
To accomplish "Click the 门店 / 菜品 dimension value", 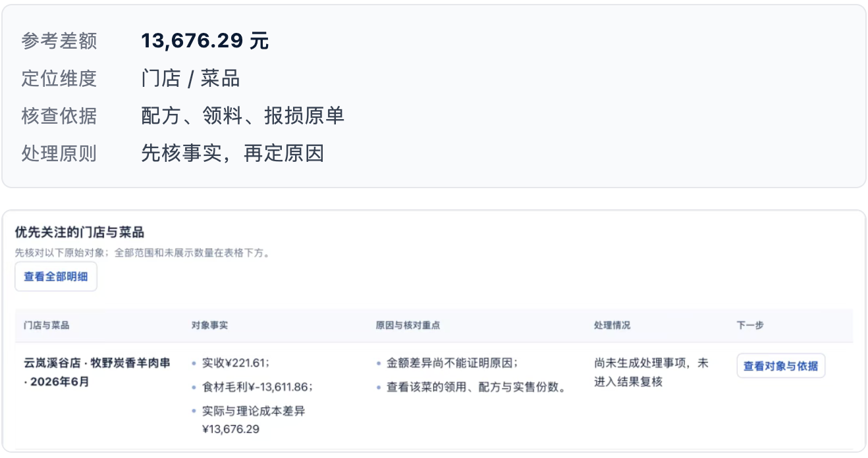I will (190, 79).
